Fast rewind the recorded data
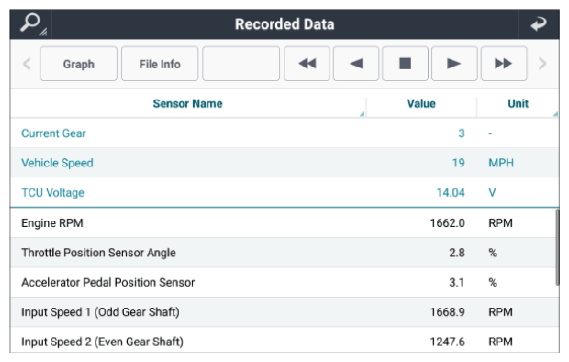Image resolution: width=569 pixels, height=362 pixels. [307, 63]
